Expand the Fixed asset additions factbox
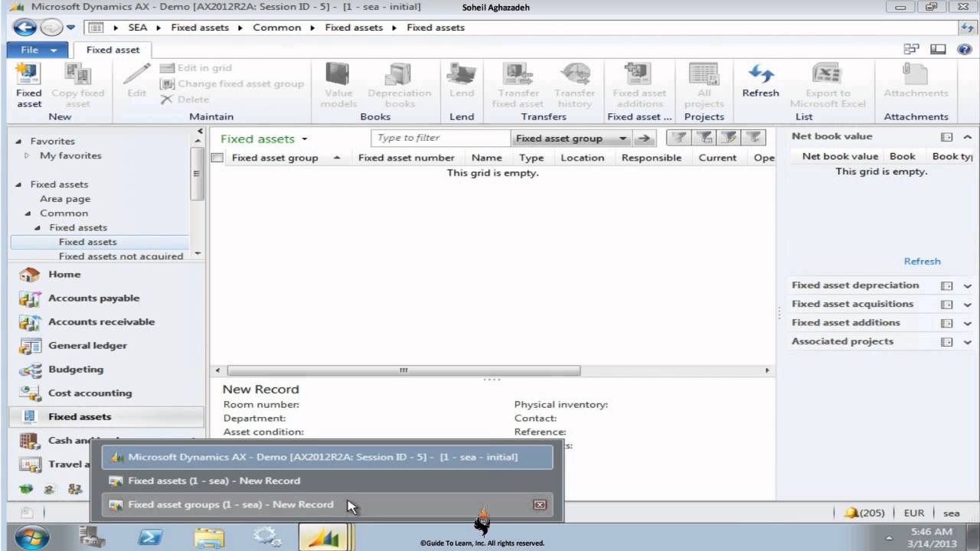The image size is (980, 551). pos(968,323)
